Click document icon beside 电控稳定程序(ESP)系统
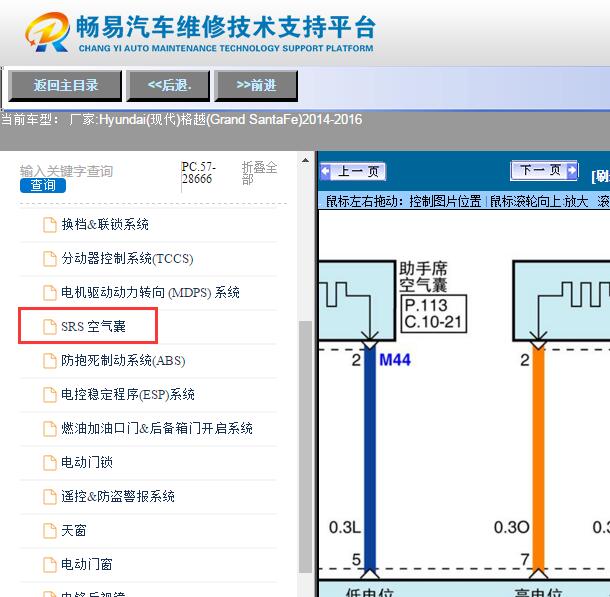 [x=49, y=395]
